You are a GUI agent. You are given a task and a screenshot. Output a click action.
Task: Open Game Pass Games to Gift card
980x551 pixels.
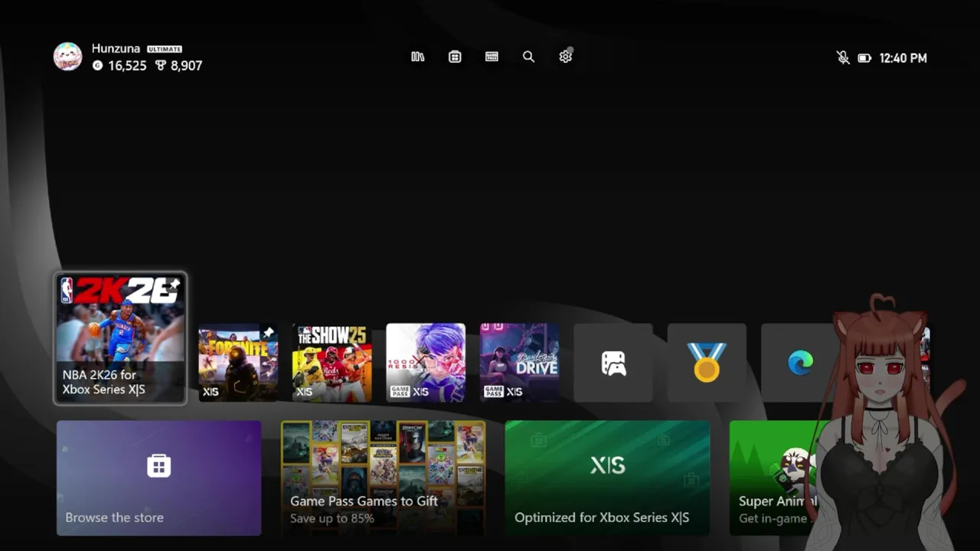[x=383, y=478]
